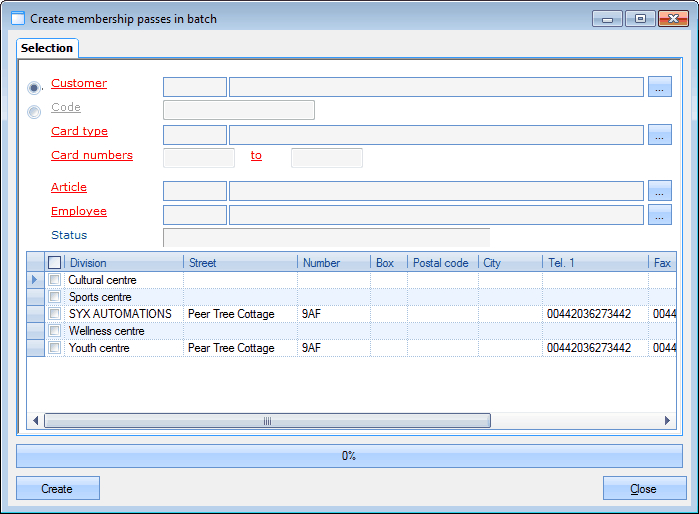This screenshot has height=514, width=699.
Task: Enable the Youth centre checkbox
Action: [55, 348]
